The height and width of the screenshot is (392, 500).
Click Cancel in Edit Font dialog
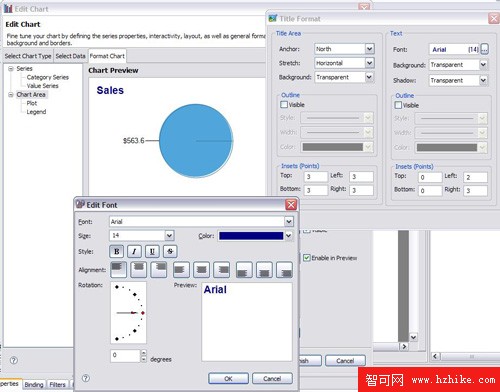pos(272,378)
